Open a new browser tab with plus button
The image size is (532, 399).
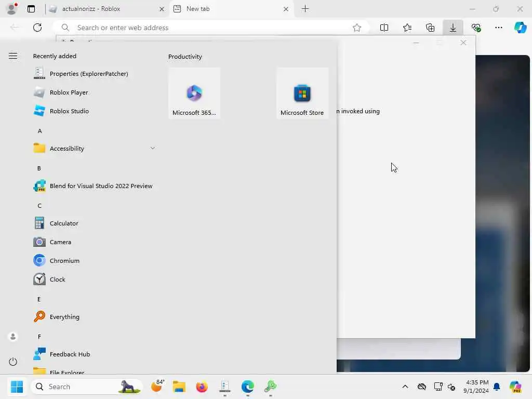[x=305, y=9]
